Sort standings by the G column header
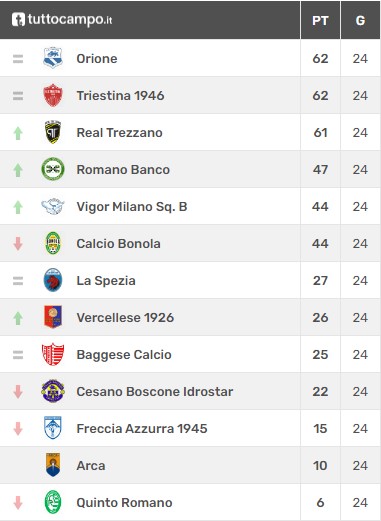 [360, 21]
